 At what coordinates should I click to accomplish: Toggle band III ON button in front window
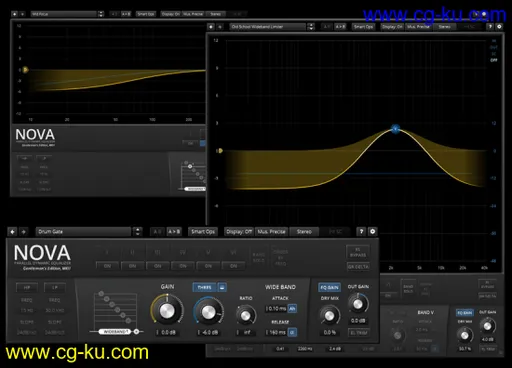[158, 266]
